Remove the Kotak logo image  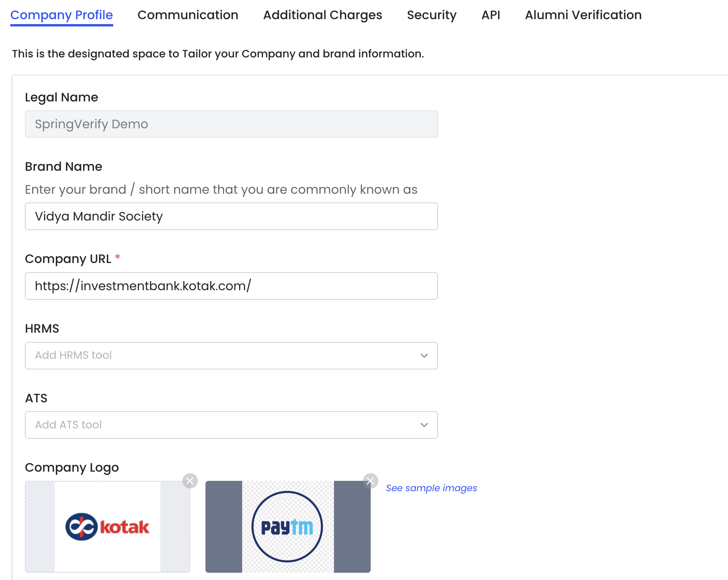190,481
